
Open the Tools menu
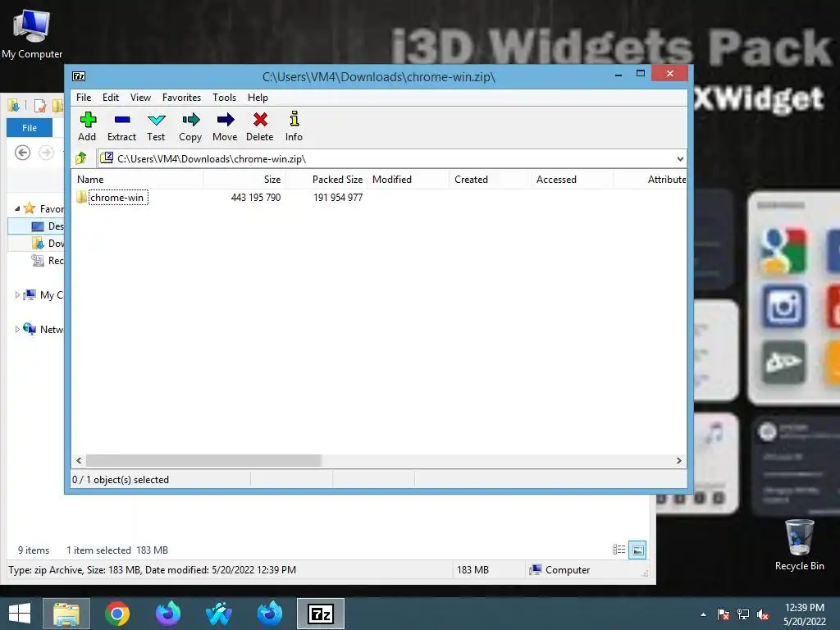[x=224, y=98]
